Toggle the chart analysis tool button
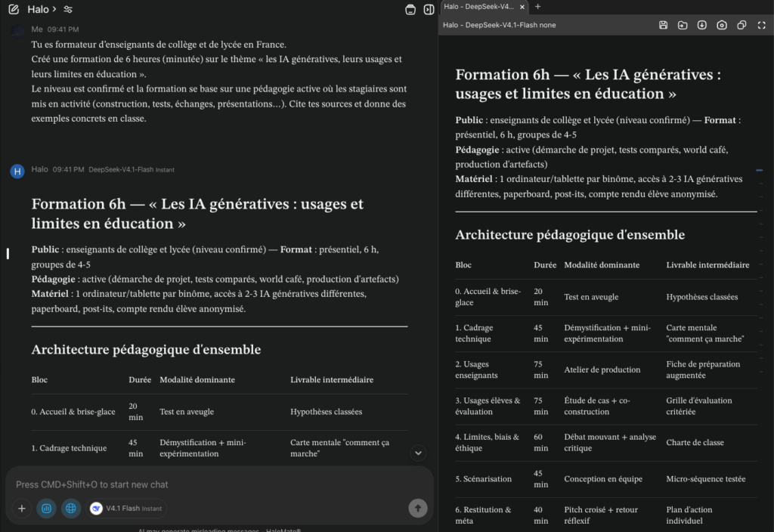 pos(46,509)
